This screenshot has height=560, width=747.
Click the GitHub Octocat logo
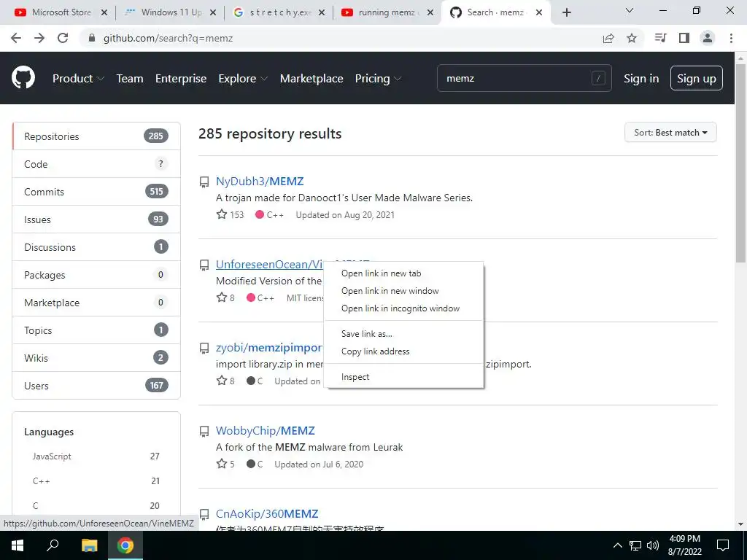tap(23, 78)
